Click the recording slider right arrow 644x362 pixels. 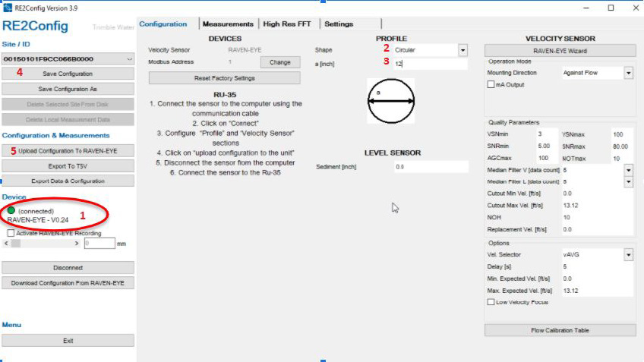coord(77,244)
